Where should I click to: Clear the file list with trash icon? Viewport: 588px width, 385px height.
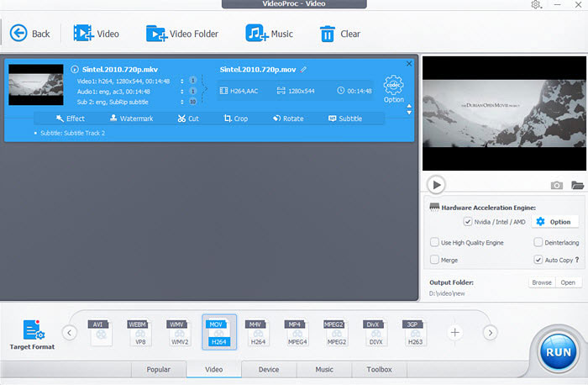[339, 34]
